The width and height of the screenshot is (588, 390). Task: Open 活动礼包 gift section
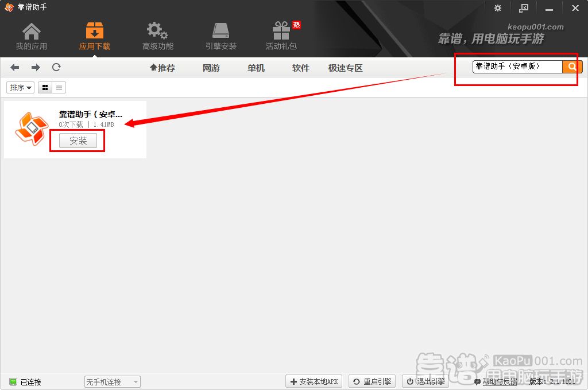pyautogui.click(x=281, y=36)
